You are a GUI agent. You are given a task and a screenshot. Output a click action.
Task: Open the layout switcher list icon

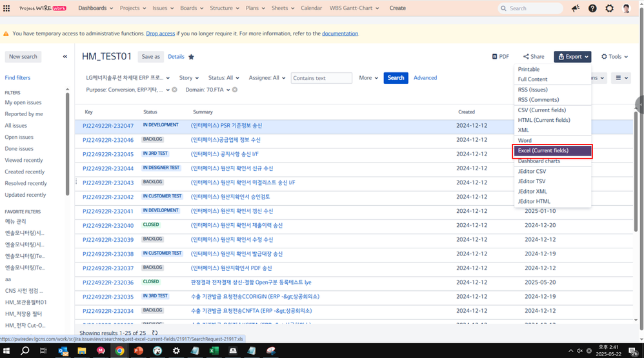[x=621, y=77]
